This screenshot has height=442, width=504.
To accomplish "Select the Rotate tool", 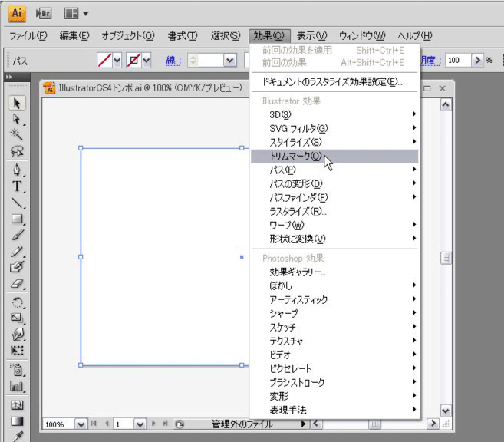I will coord(17,302).
